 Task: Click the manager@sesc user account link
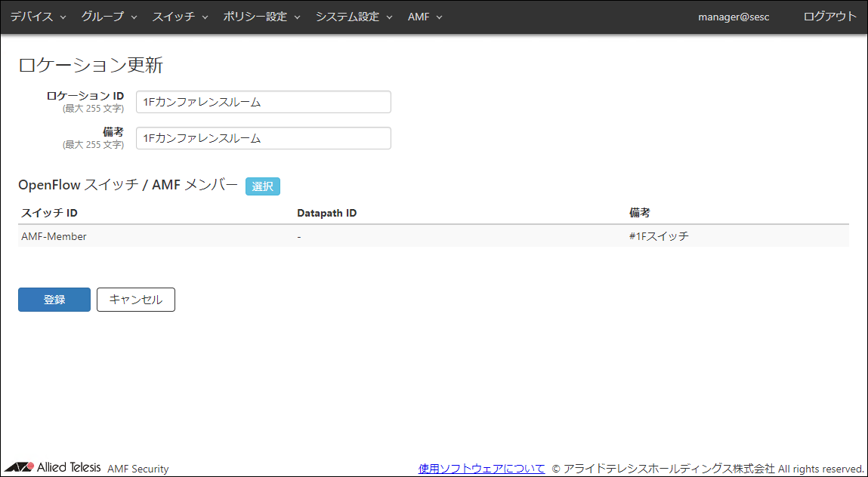[733, 17]
